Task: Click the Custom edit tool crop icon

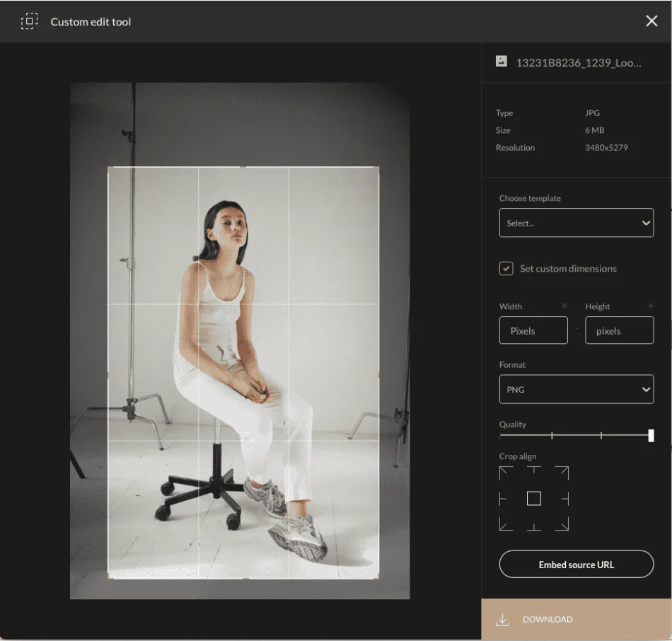Action: [29, 21]
